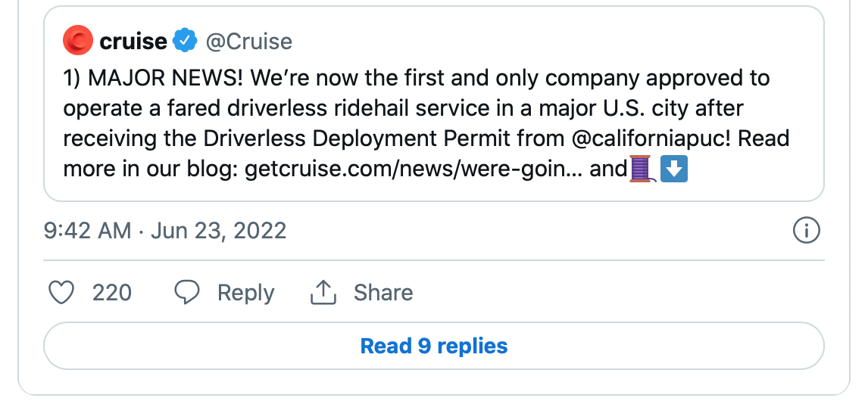Open the getcruise.com/news blog link
The width and height of the screenshot is (868, 401).
click(x=414, y=169)
